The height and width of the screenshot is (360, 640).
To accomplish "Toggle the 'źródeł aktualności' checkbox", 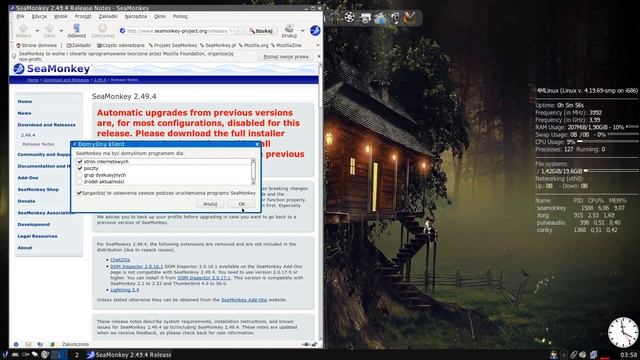I will [80, 181].
